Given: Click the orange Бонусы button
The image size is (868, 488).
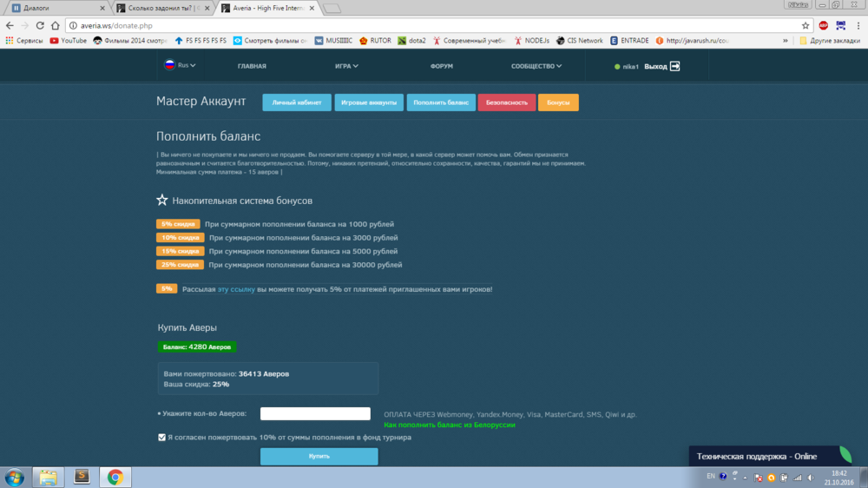Looking at the screenshot, I should [x=558, y=102].
